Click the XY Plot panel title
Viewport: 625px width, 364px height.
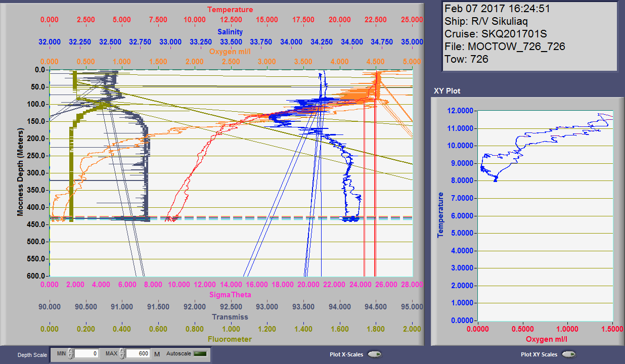[x=448, y=91]
